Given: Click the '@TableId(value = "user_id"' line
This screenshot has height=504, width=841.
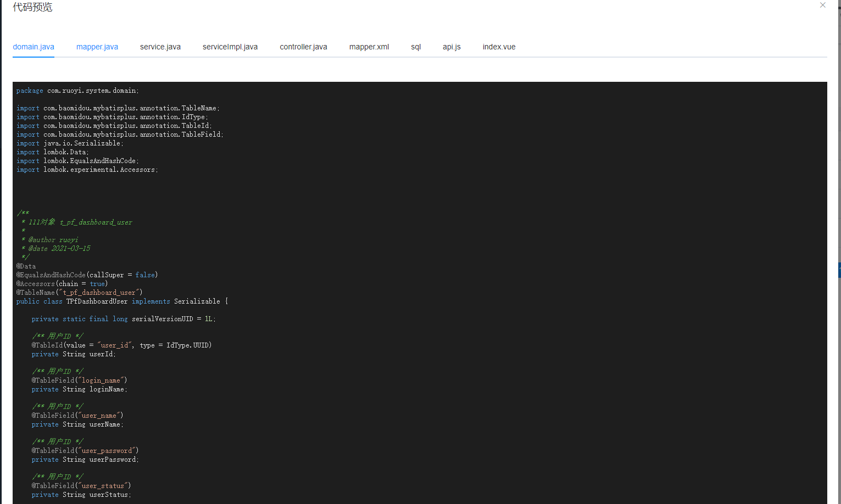Looking at the screenshot, I should [x=121, y=345].
